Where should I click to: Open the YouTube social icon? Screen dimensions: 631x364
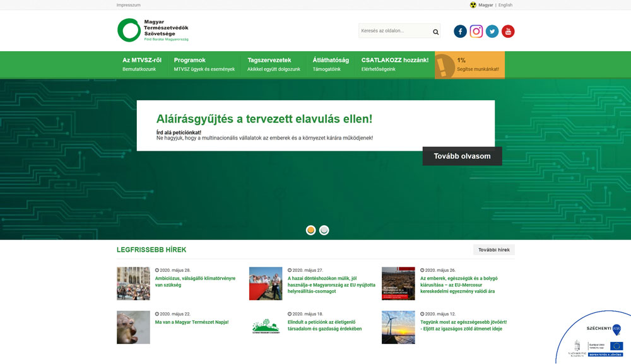tap(508, 32)
